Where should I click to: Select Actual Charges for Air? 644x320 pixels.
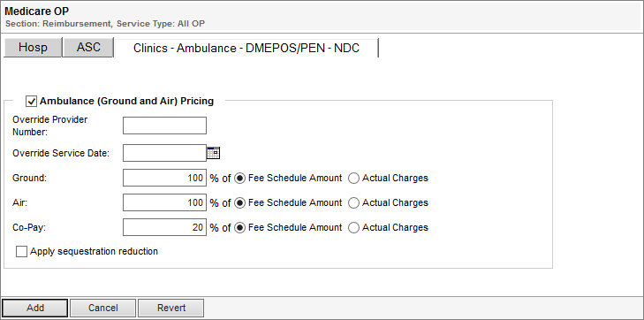(353, 203)
